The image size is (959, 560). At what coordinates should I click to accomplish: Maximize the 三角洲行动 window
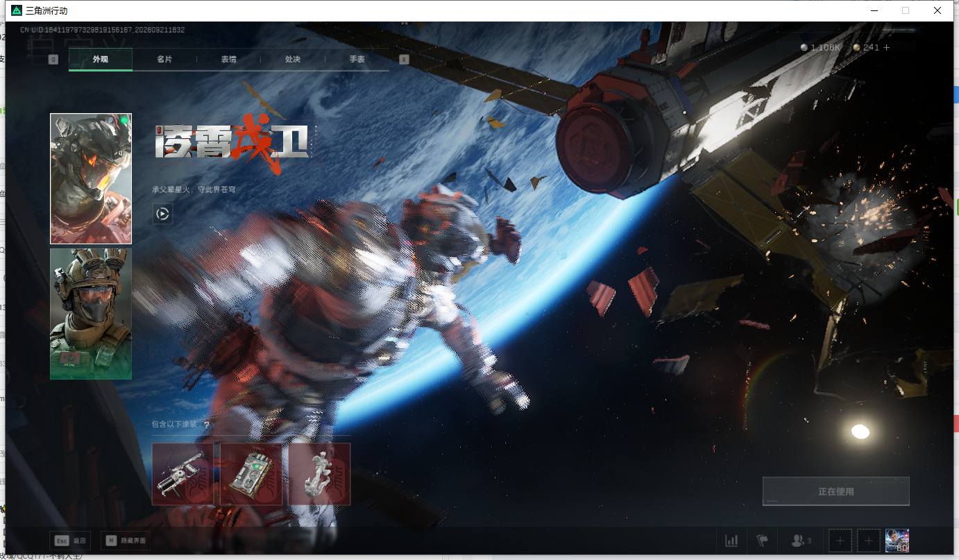click(906, 10)
